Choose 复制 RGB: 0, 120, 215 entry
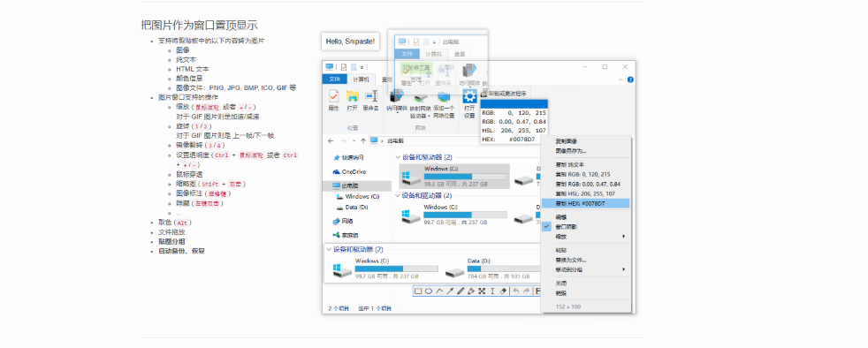 coord(586,174)
